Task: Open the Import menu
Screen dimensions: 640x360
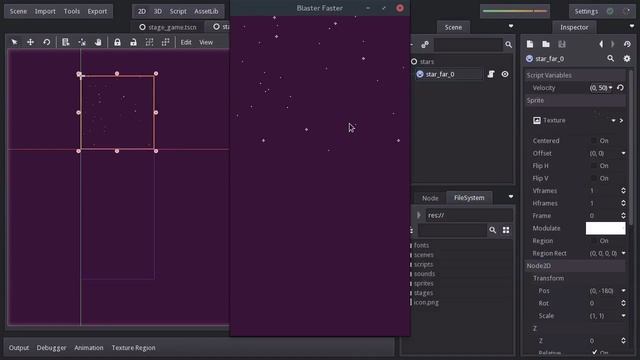Action: 45,11
